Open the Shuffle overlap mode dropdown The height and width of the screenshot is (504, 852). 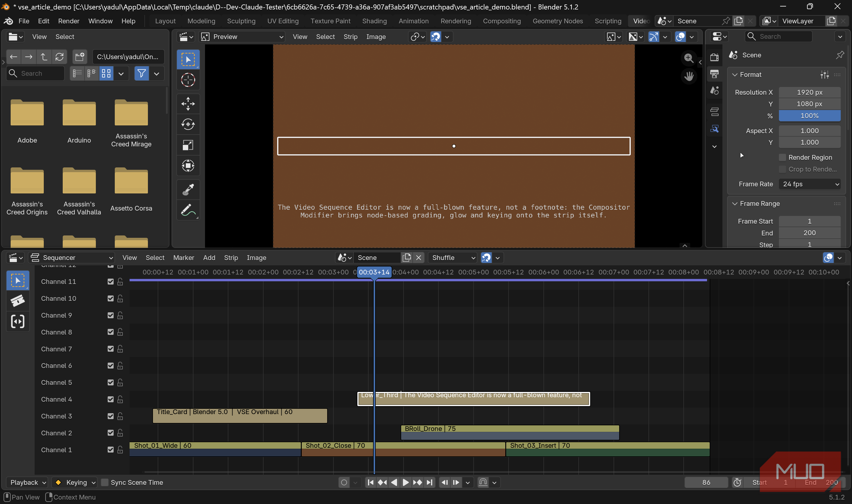tap(452, 258)
